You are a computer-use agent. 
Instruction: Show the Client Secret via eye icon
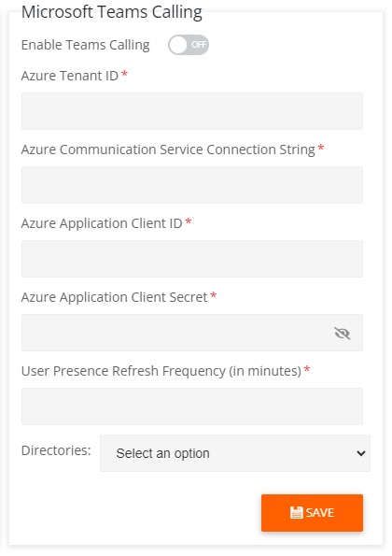[343, 333]
